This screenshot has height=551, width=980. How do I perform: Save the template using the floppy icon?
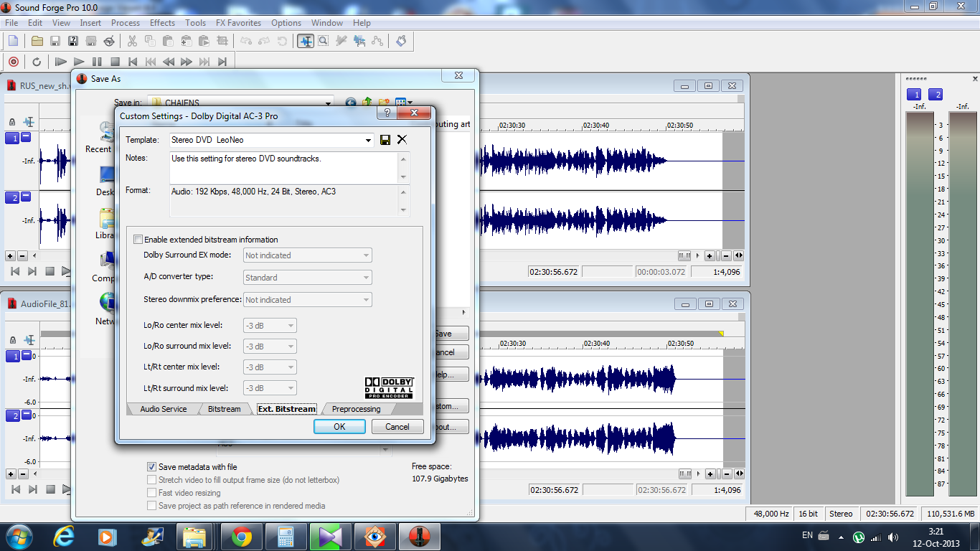tap(385, 140)
